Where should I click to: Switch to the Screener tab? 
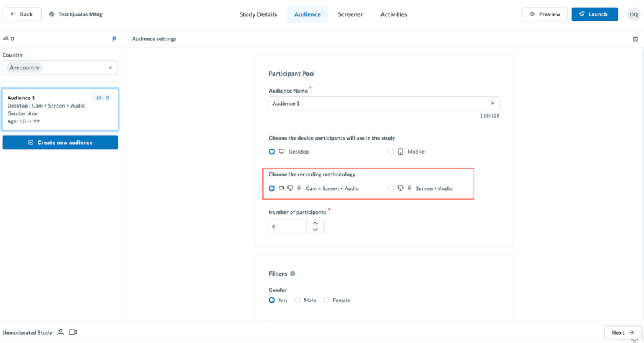pos(350,14)
